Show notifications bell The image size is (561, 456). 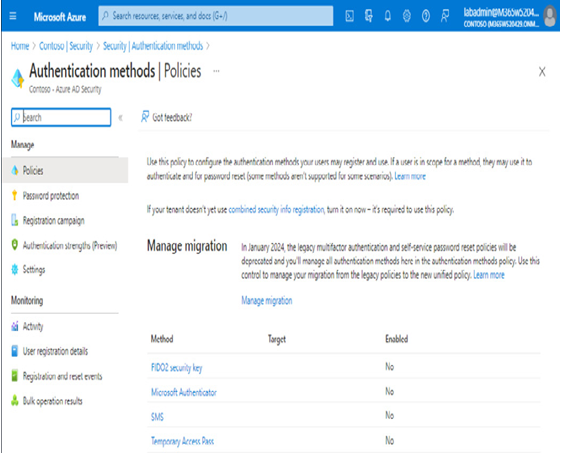pyautogui.click(x=387, y=16)
